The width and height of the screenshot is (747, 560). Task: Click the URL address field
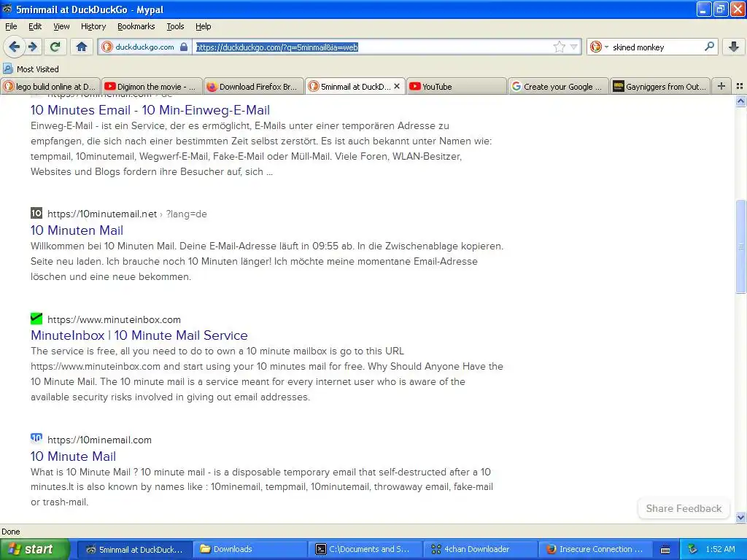(373, 47)
